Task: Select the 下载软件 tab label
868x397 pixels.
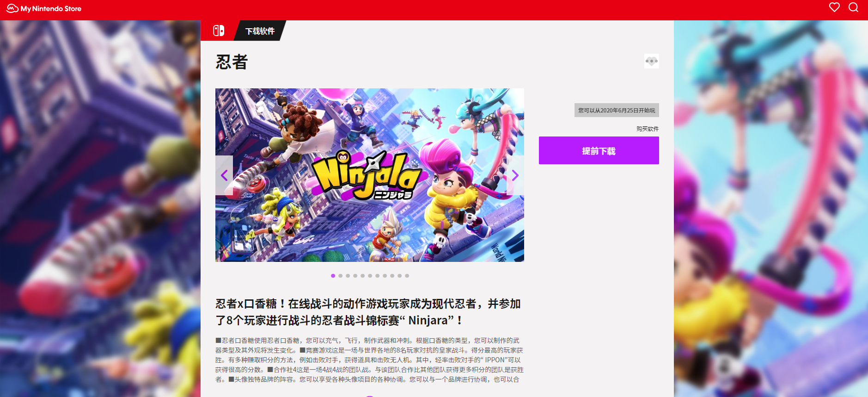Action: click(x=260, y=31)
